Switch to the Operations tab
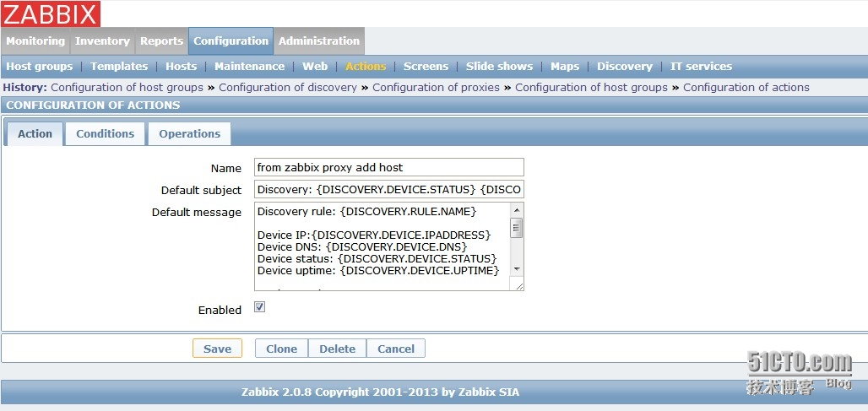 click(189, 134)
